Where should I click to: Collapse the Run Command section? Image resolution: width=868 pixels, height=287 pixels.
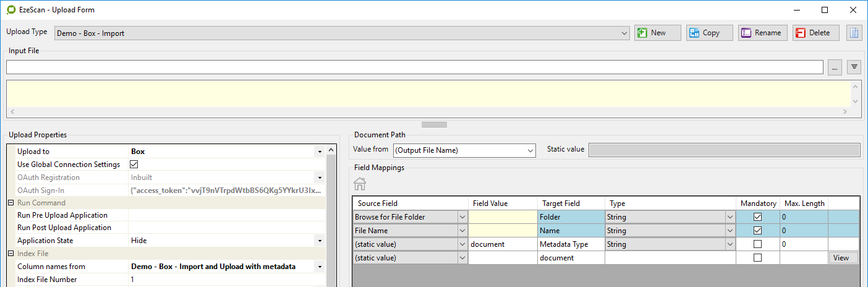click(x=11, y=203)
